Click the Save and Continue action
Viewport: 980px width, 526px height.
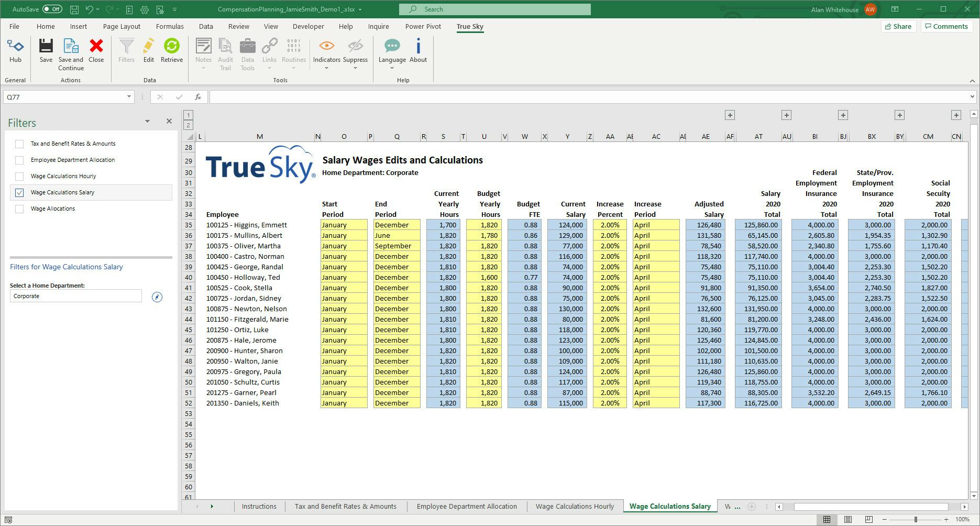pos(71,52)
